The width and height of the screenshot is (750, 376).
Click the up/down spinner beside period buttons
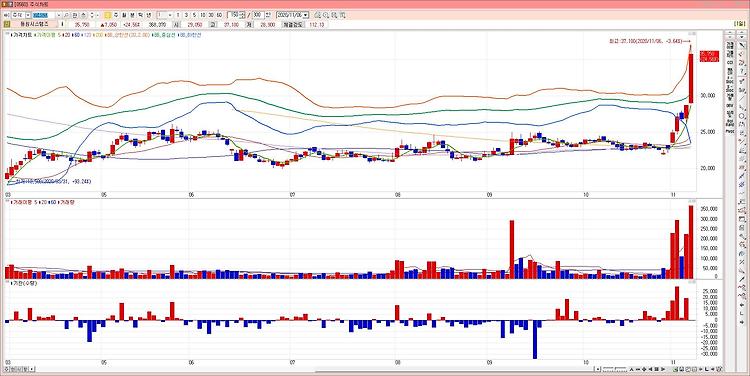coord(92,15)
